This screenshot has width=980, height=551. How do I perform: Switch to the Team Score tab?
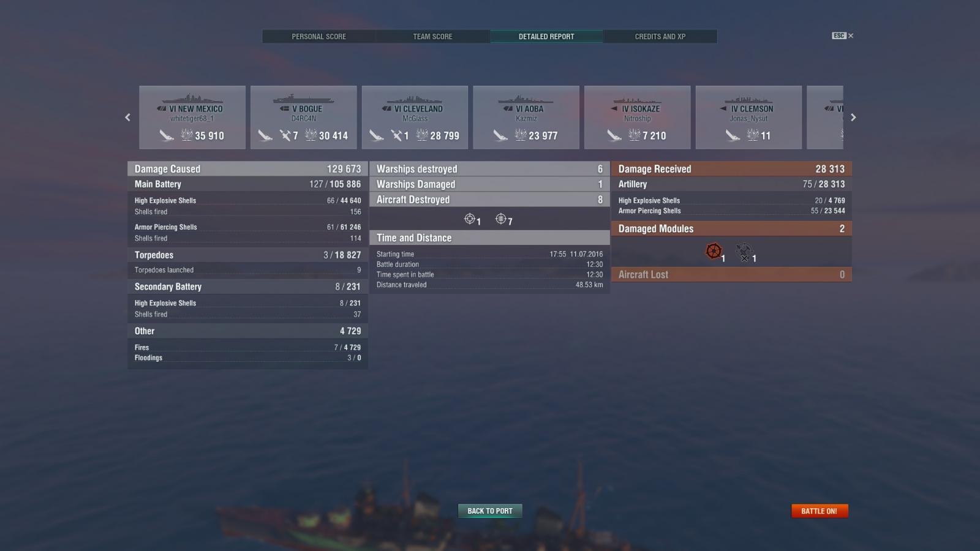[x=432, y=37]
